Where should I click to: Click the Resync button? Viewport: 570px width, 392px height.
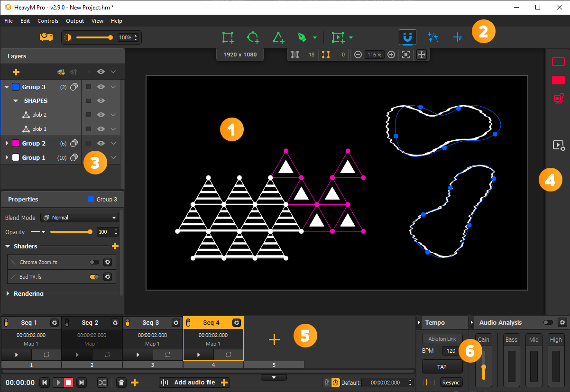coord(451,383)
